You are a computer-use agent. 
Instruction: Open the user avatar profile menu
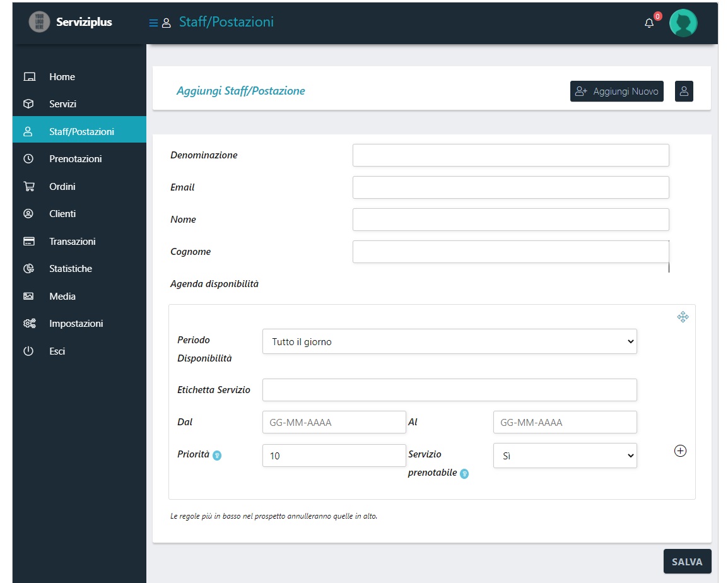[683, 23]
